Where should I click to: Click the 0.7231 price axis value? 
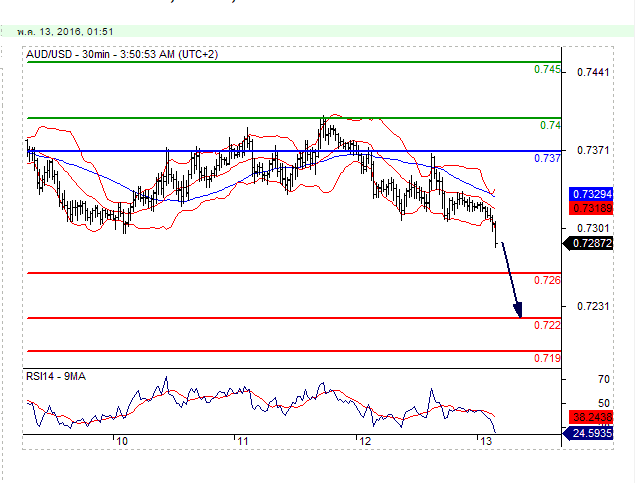pyautogui.click(x=593, y=306)
